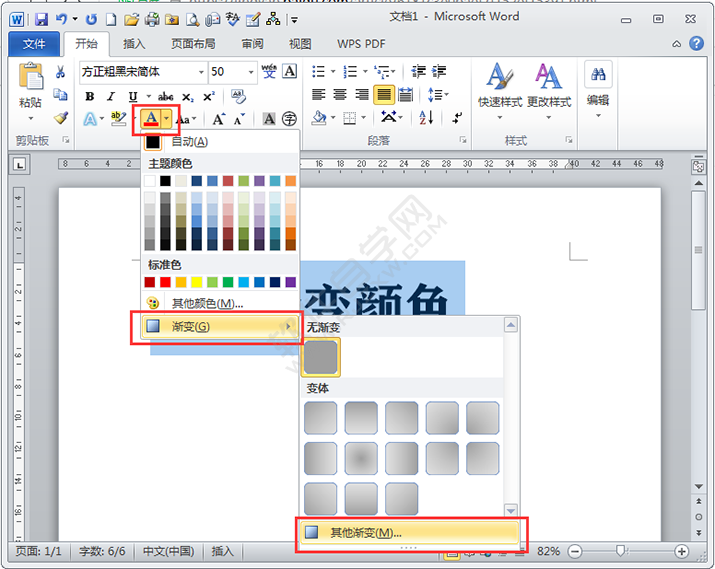The height and width of the screenshot is (569, 715).
Task: Insert an enclosed character
Action: point(289,119)
